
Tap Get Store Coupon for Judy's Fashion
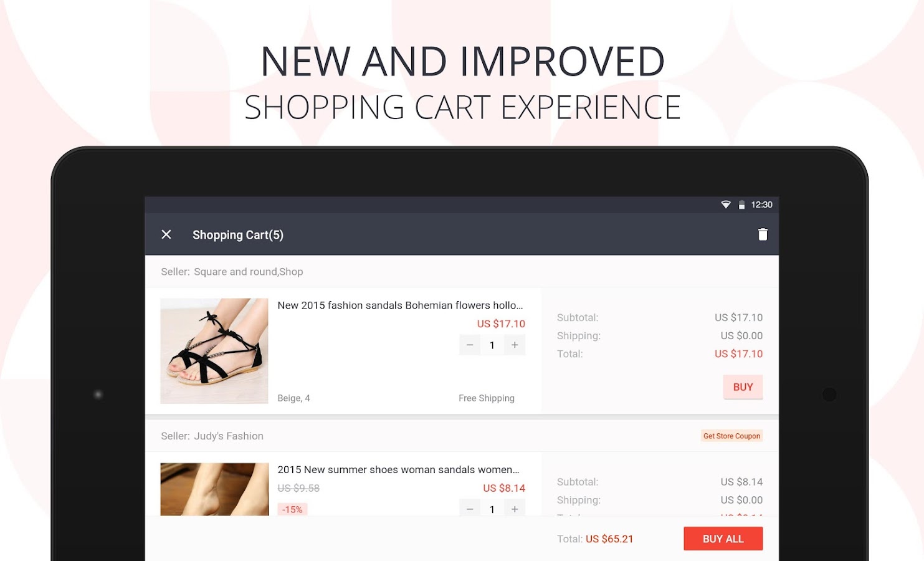click(x=731, y=436)
